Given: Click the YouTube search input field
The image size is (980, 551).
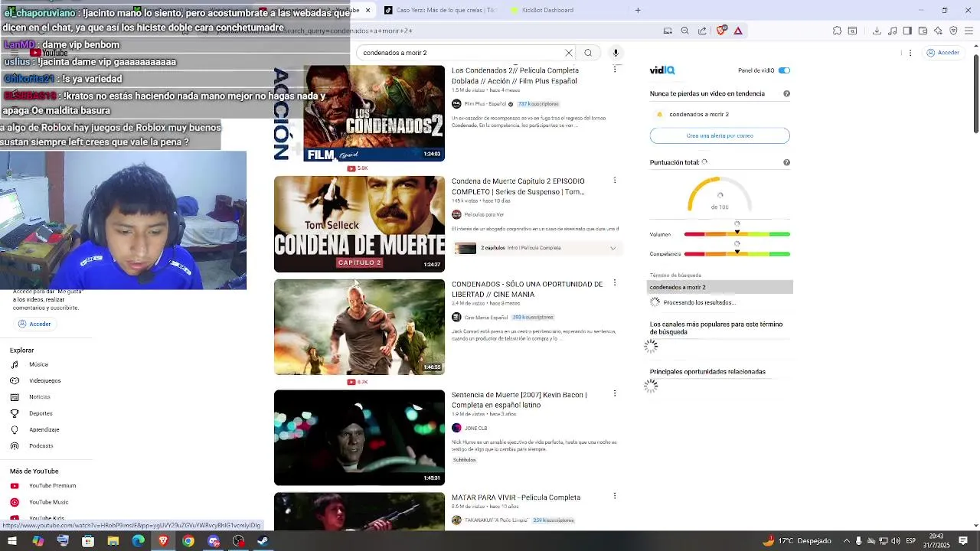Looking at the screenshot, I should 459,53.
